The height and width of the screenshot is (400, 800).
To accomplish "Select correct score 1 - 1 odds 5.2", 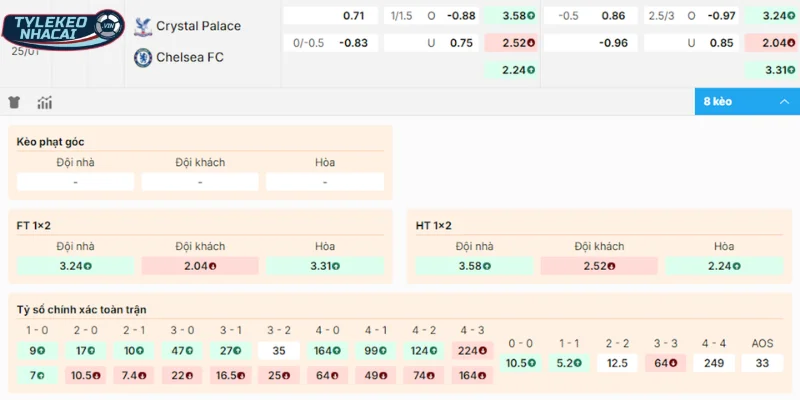I will 567,363.
